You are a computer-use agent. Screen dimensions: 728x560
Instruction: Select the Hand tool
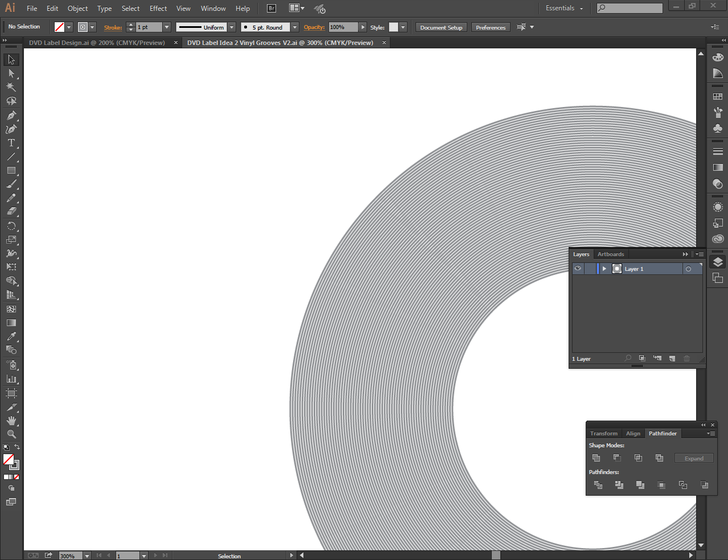[11, 421]
